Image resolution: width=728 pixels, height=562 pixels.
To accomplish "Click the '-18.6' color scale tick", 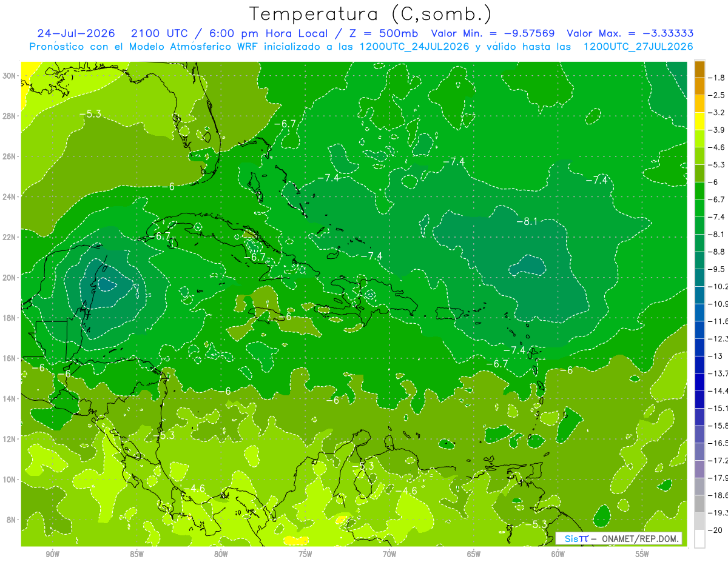I will pyautogui.click(x=719, y=495).
